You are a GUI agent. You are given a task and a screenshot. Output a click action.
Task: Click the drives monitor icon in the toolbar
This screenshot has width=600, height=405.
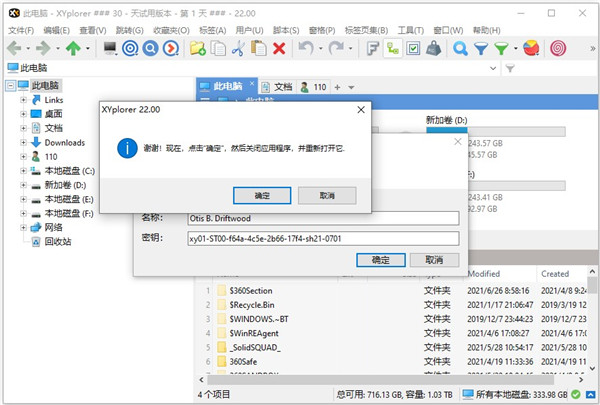110,48
